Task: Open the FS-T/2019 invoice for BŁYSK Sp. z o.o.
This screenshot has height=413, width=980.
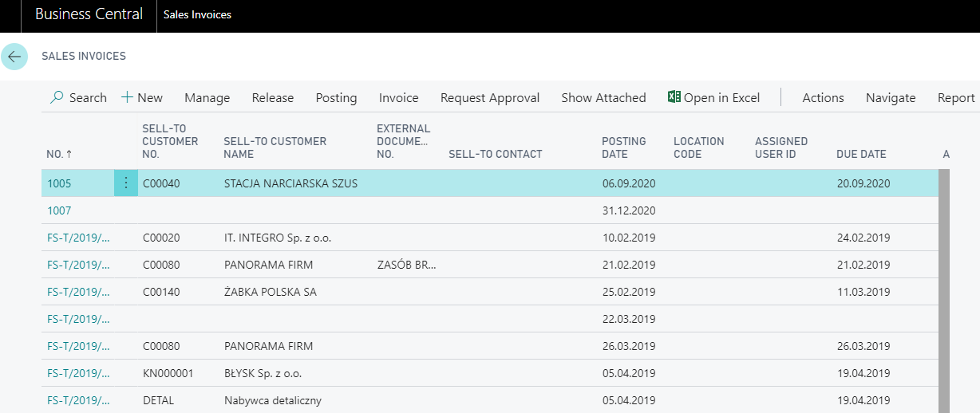Action: 78,373
